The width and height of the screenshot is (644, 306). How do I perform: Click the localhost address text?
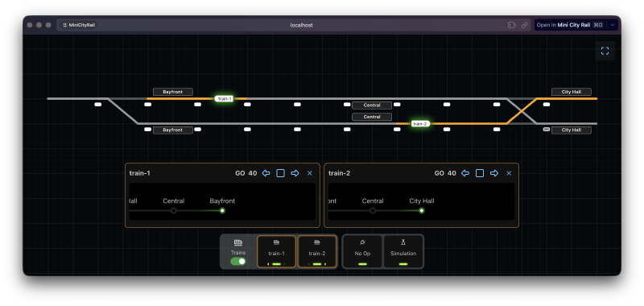click(301, 25)
